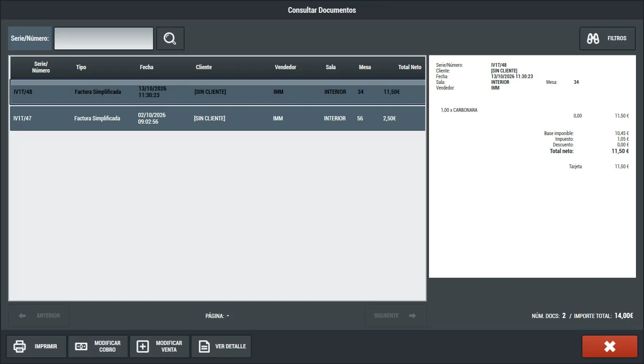
Task: Click the Imprimir printer button
Action: 36,346
